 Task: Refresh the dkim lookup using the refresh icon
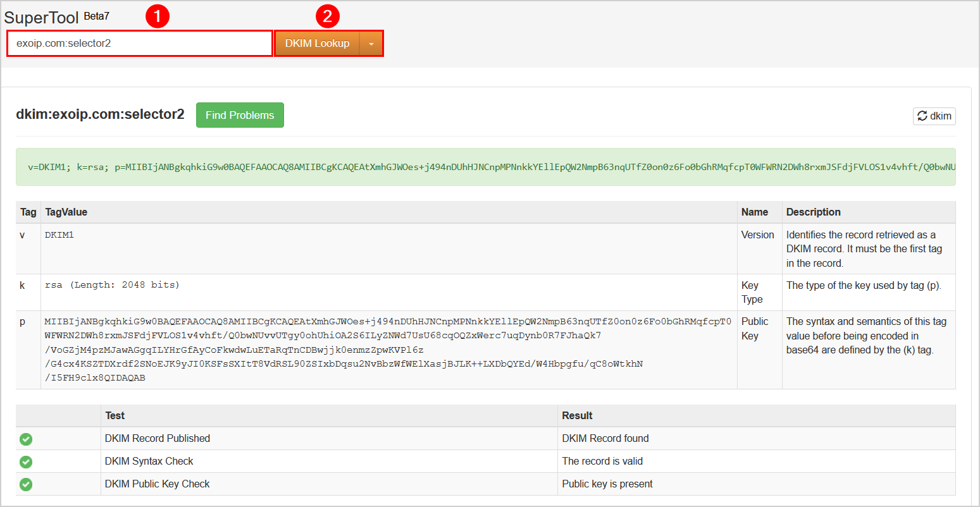934,116
